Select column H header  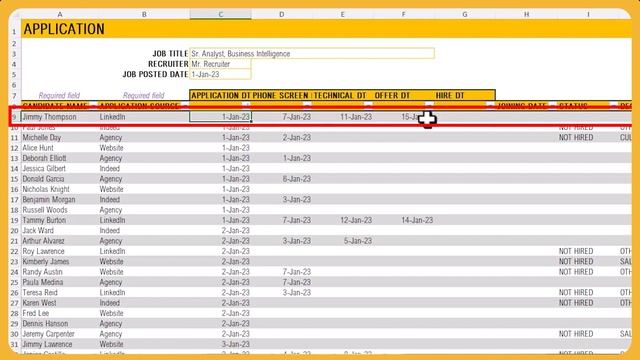[x=527, y=14]
